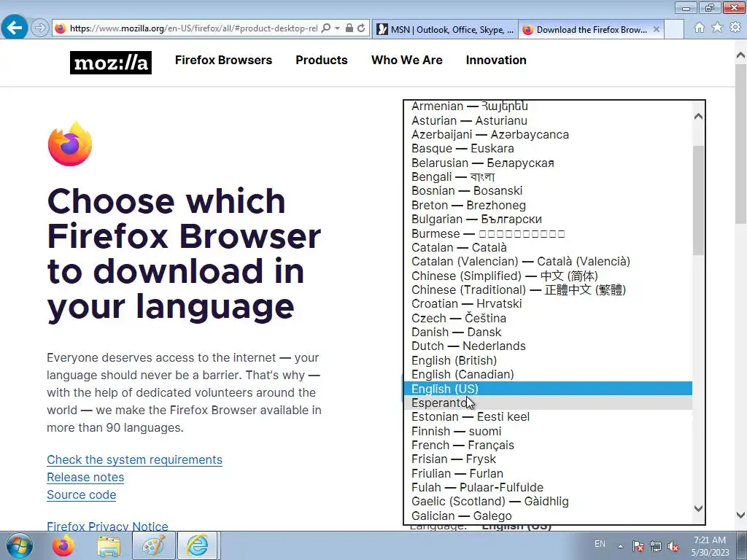This screenshot has width=747, height=560.
Task: Select Chinese (Traditional) option
Action: 548,289
